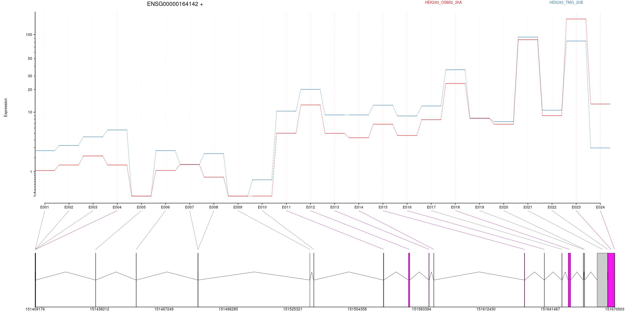The width and height of the screenshot is (644, 322).
Task: Click the exon label E013
Action: click(335, 207)
